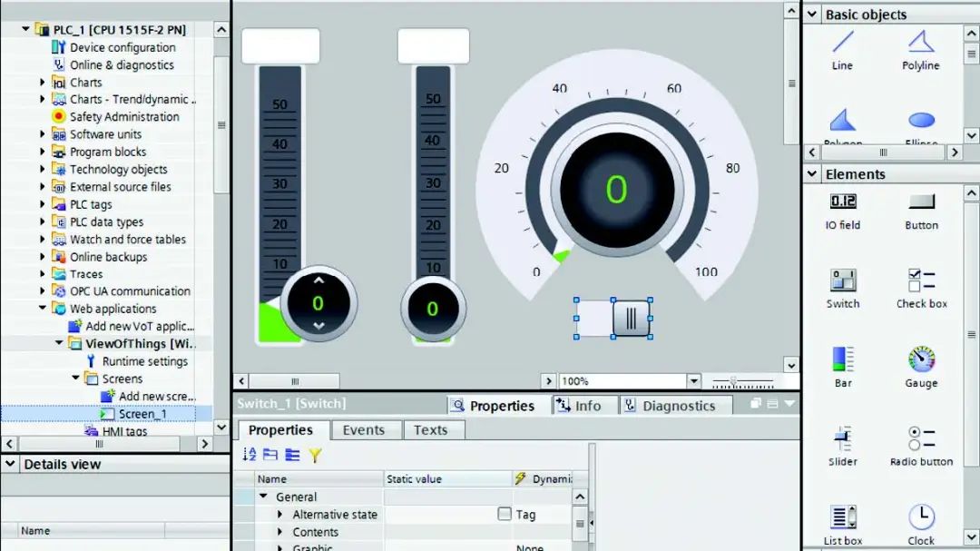This screenshot has height=551, width=980.
Task: Click down arrow on left slider knob
Action: [x=318, y=326]
